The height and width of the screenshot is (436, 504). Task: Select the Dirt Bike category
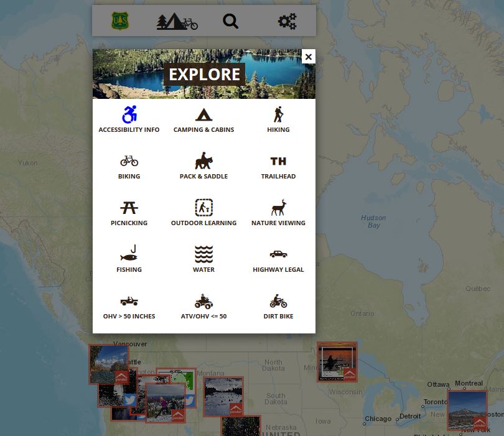click(278, 302)
